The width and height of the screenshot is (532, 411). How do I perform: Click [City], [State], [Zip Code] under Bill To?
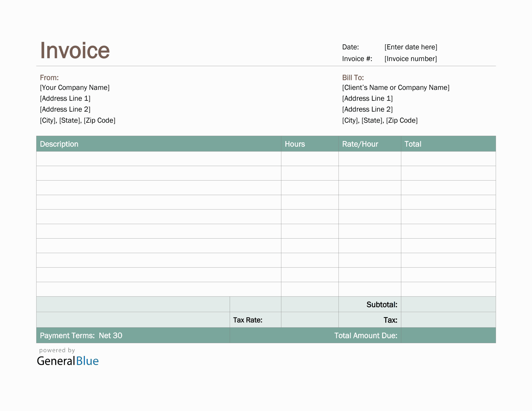click(379, 120)
